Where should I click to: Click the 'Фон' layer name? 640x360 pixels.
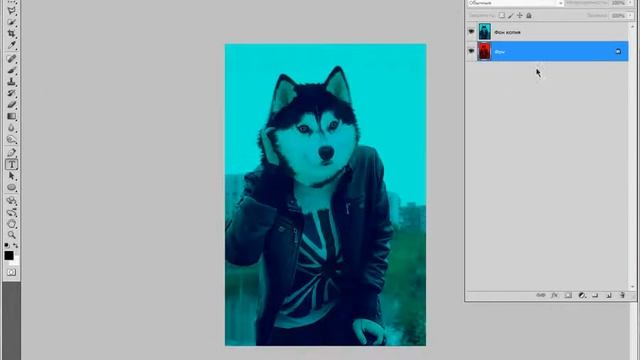[500, 52]
